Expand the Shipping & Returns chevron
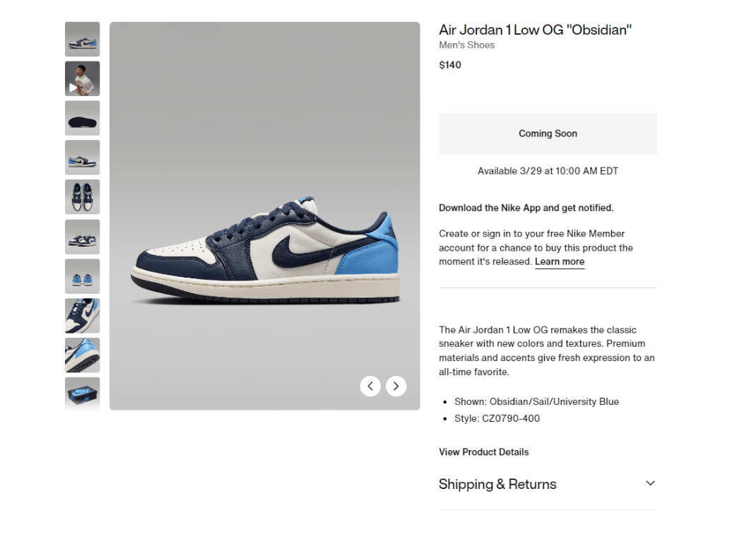This screenshot has width=756, height=537. (x=650, y=483)
